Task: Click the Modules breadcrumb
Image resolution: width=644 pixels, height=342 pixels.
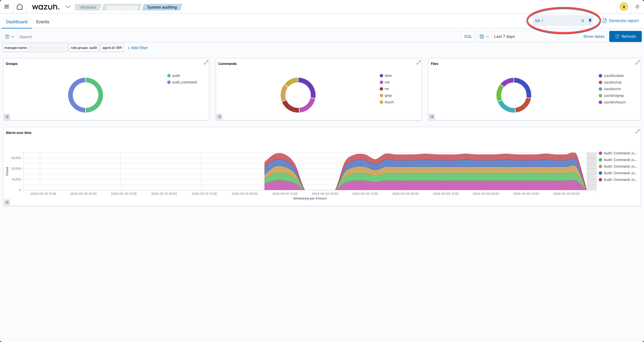Action: [x=88, y=7]
